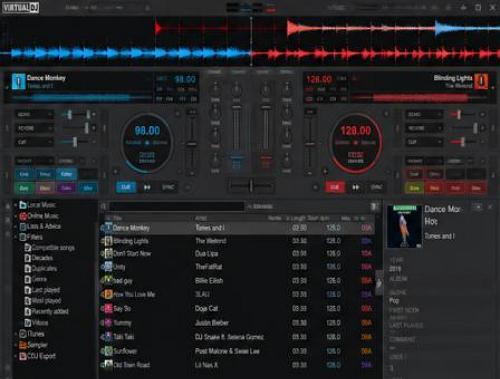Open the ECHO effect dropdown on left deck
Screen dimensions: 500x379
coord(34,114)
